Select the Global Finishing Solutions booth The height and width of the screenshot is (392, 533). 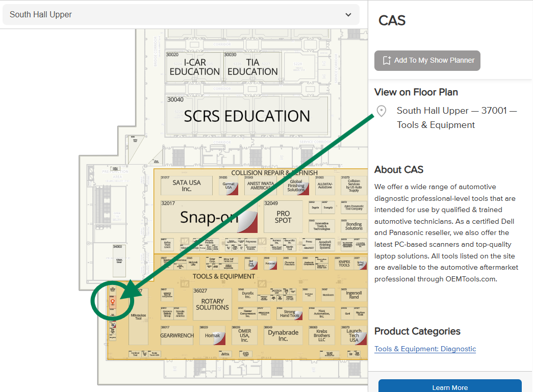296,186
